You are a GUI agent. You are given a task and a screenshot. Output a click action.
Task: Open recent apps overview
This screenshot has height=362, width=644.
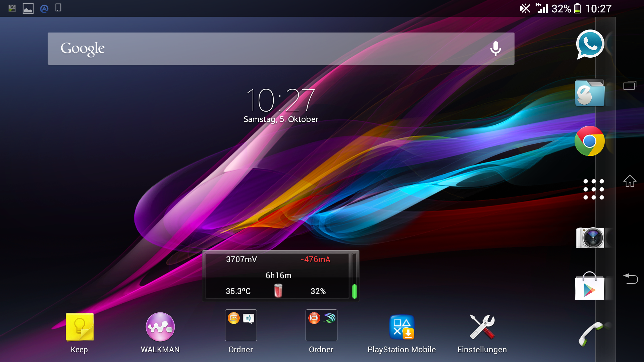[630, 85]
